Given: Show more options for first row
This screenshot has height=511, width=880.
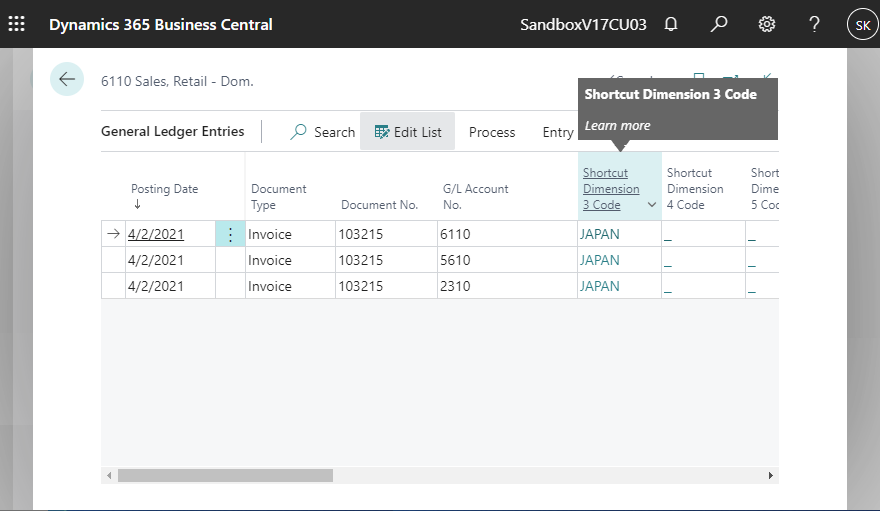Looking at the screenshot, I should coord(230,234).
